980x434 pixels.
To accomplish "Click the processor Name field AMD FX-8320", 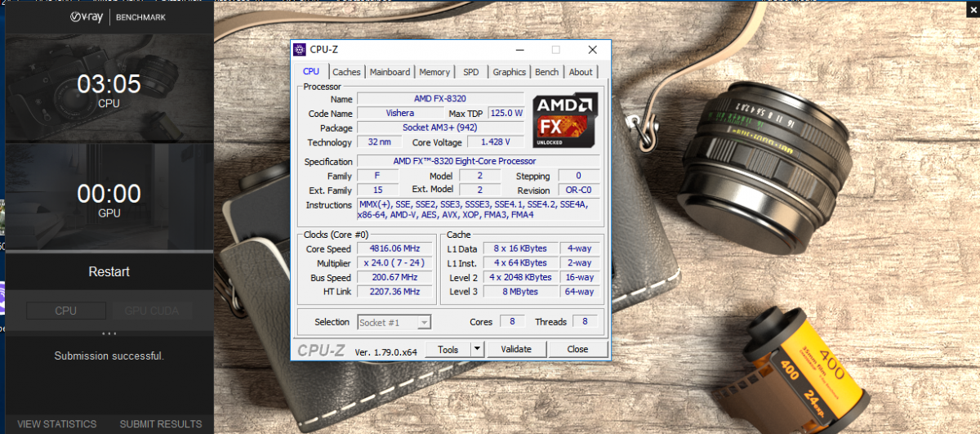I will point(440,99).
